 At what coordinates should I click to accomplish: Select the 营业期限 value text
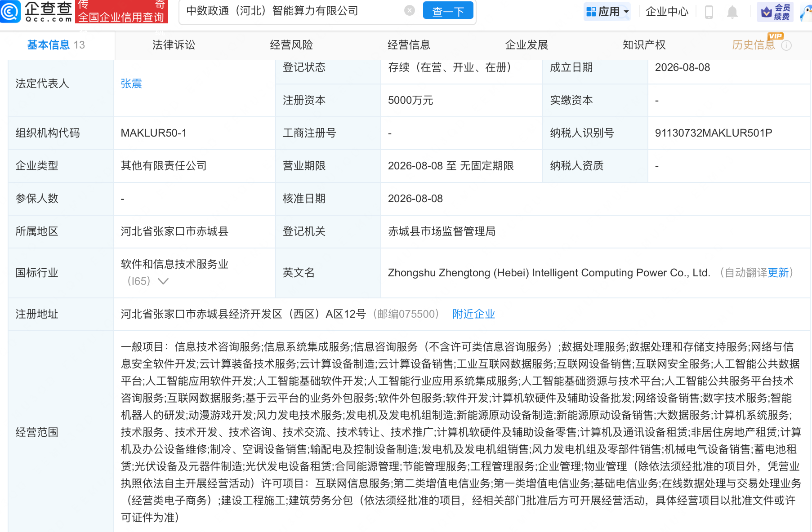pos(451,166)
